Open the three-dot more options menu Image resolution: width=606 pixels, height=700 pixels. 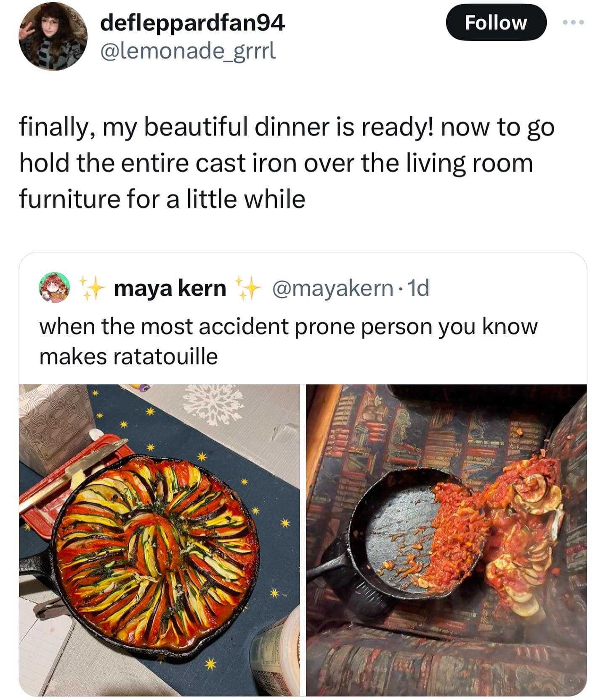(x=574, y=23)
